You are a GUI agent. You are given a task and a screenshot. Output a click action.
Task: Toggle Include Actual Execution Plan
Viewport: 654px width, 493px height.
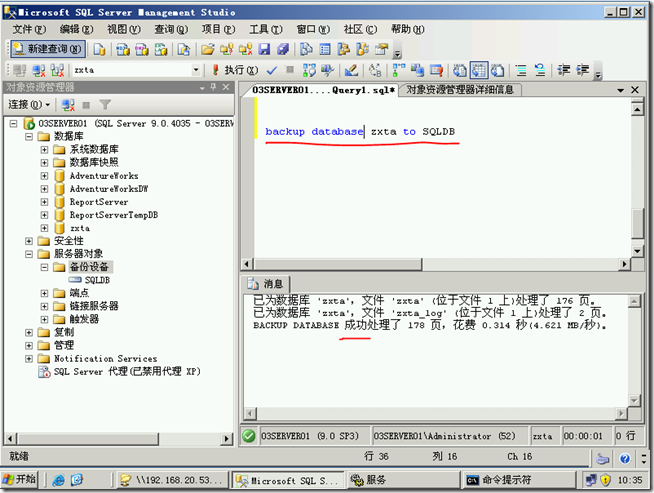399,70
